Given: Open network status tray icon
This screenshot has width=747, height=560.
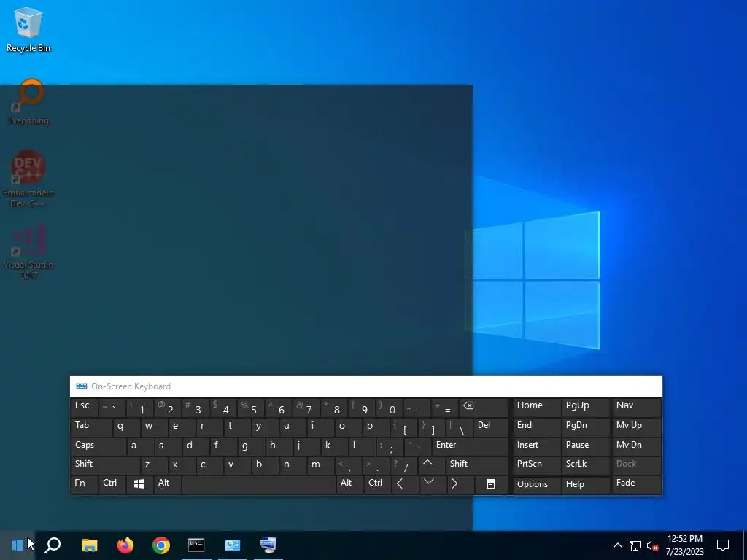Looking at the screenshot, I should (635, 545).
